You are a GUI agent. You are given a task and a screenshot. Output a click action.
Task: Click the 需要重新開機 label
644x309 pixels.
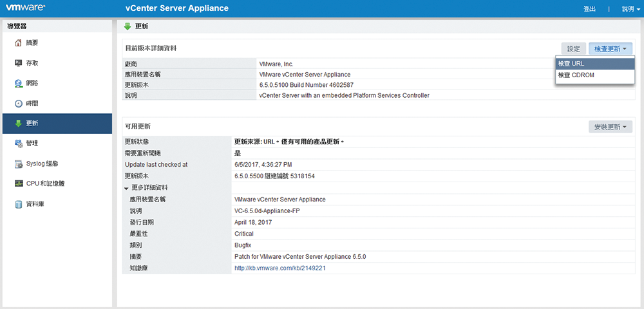(143, 153)
